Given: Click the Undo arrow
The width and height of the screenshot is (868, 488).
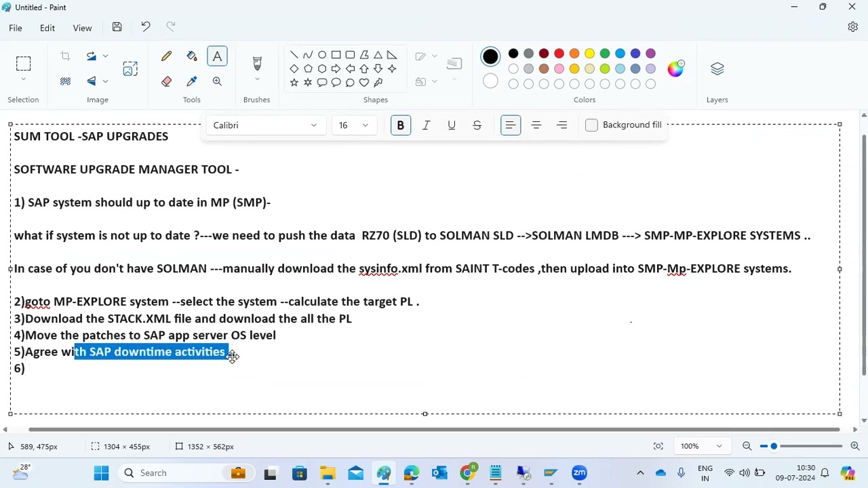Looking at the screenshot, I should point(145,27).
